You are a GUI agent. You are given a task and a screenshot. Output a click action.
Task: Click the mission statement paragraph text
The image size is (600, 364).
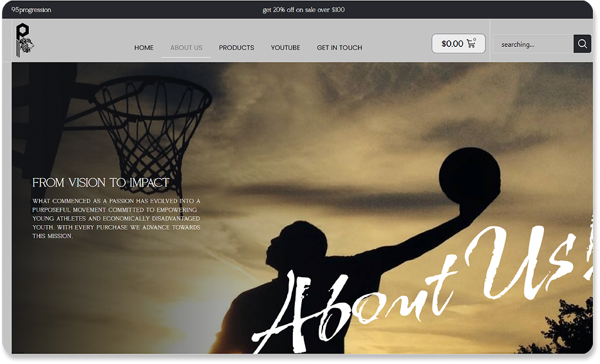tap(116, 218)
